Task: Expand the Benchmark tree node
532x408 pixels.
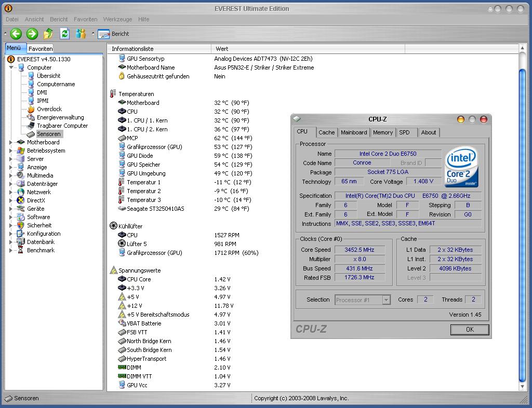Action: [11, 250]
